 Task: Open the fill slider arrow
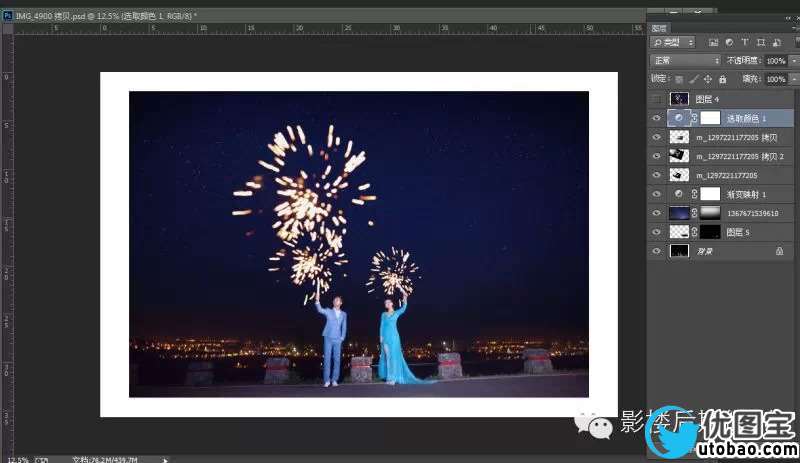tap(794, 79)
